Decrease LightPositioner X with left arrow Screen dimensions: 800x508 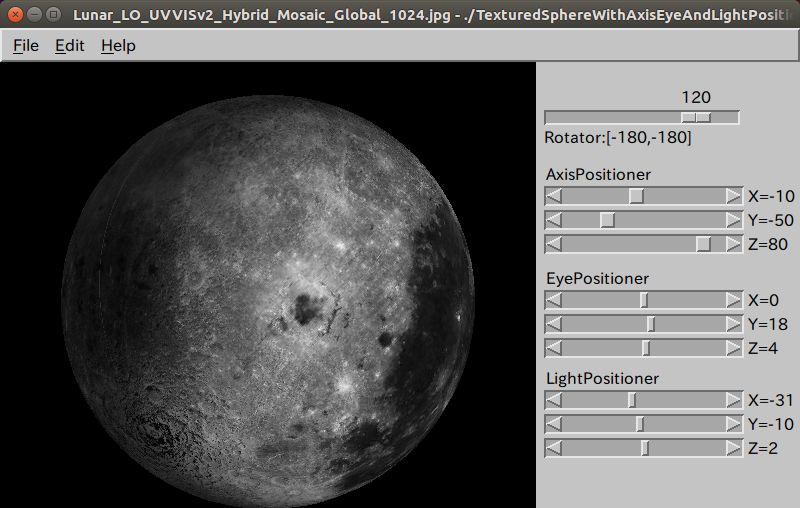[x=554, y=400]
